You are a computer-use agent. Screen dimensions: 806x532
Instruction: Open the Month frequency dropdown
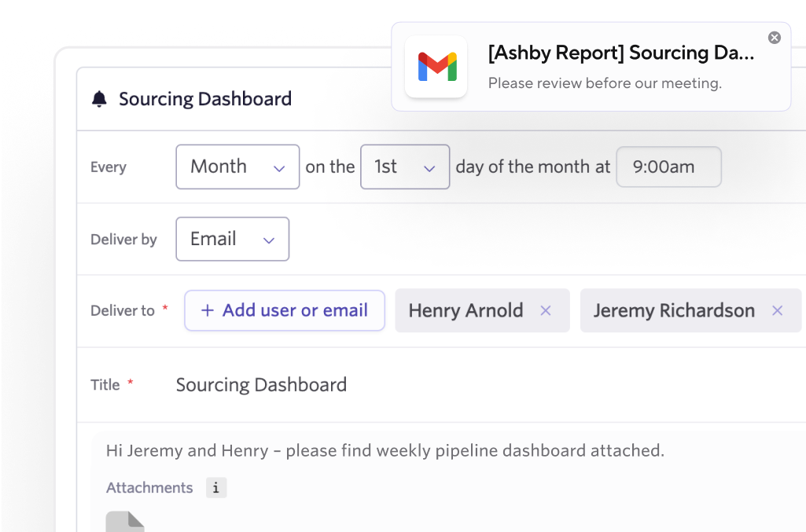237,167
